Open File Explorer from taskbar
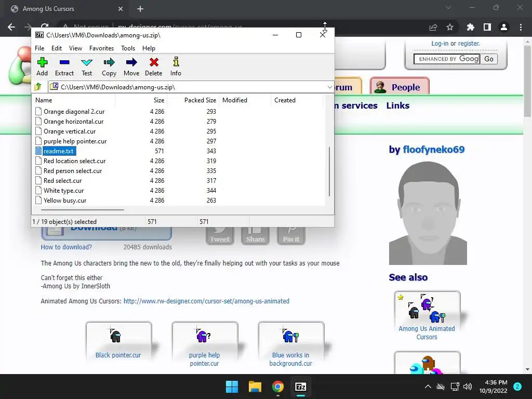532x399 pixels. click(x=255, y=387)
